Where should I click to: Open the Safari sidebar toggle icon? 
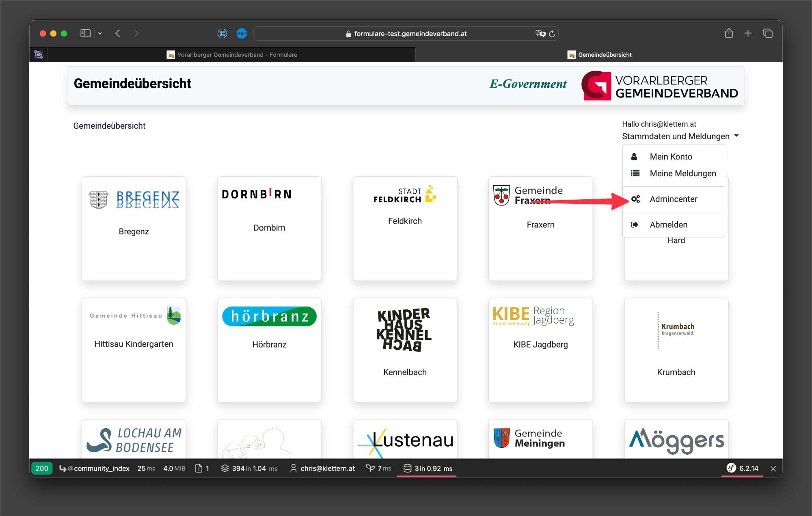(x=85, y=33)
